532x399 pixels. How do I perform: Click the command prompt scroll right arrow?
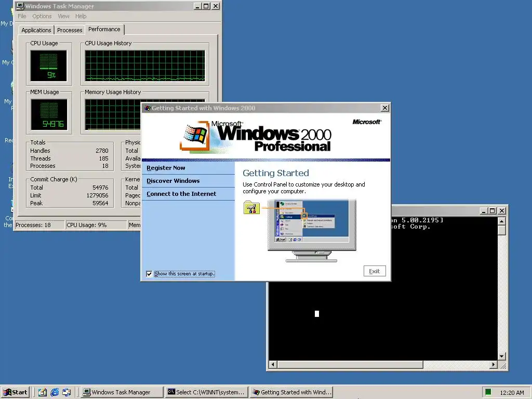pyautogui.click(x=494, y=365)
